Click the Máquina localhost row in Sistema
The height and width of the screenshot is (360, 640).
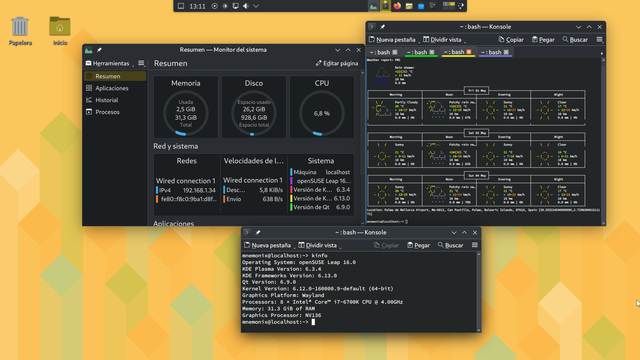pyautogui.click(x=321, y=172)
